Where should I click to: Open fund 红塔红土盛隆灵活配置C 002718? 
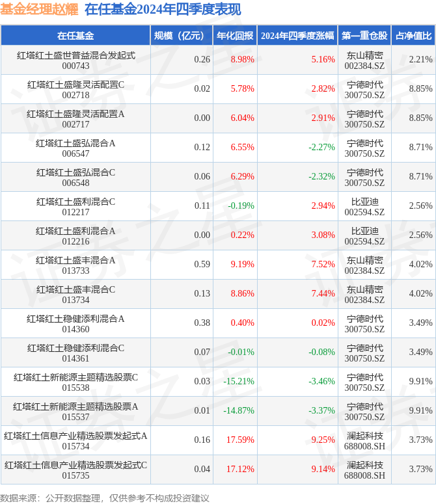pyautogui.click(x=75, y=89)
